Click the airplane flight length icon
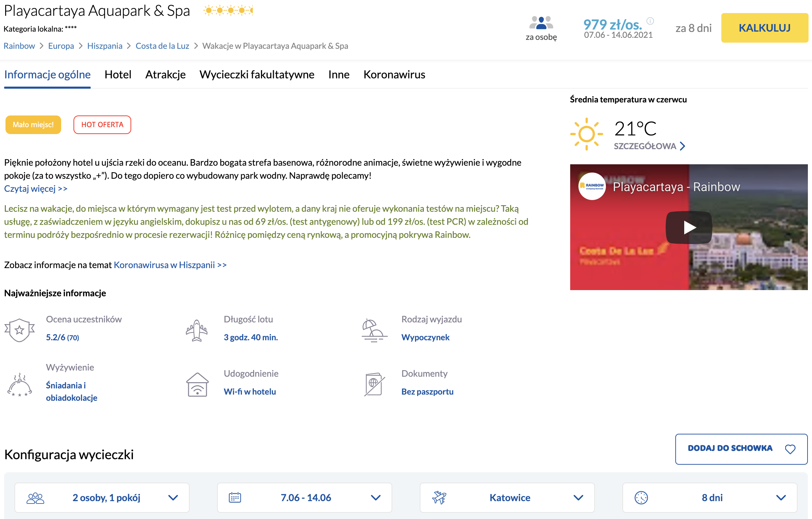The width and height of the screenshot is (812, 519). point(196,330)
